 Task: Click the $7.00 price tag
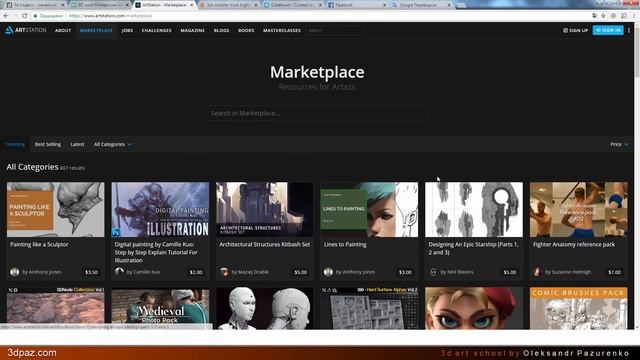pyautogui.click(x=614, y=272)
